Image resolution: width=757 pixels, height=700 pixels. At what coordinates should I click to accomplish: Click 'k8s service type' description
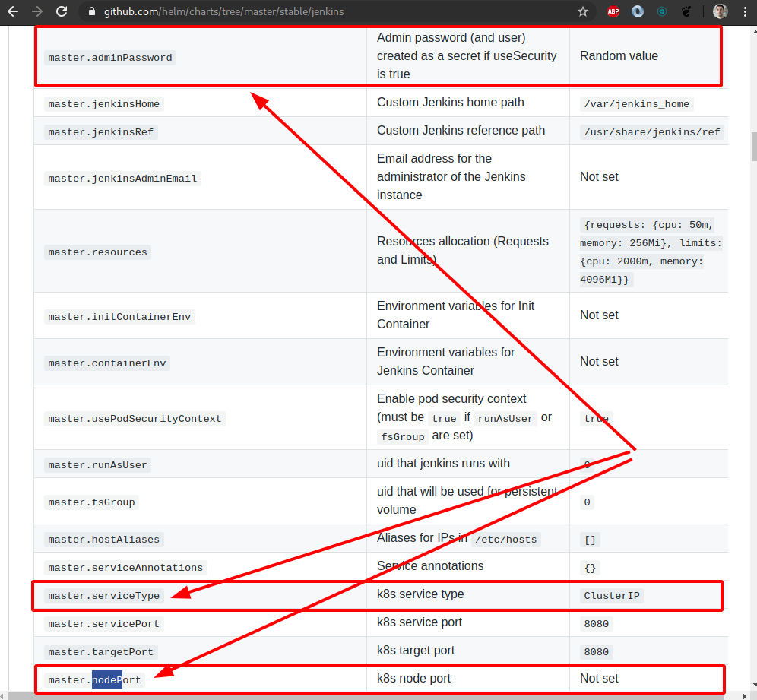pos(420,594)
